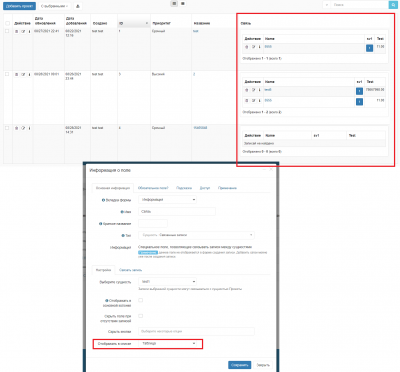This screenshot has height=372, width=400.
Task: Click blue sv1 button in second table's second row
Action: (359, 102)
